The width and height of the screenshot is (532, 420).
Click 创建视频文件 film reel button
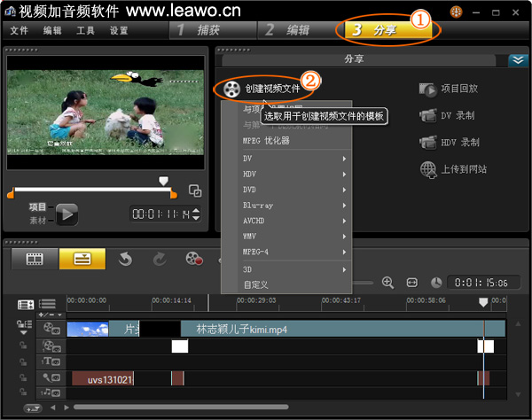[262, 89]
